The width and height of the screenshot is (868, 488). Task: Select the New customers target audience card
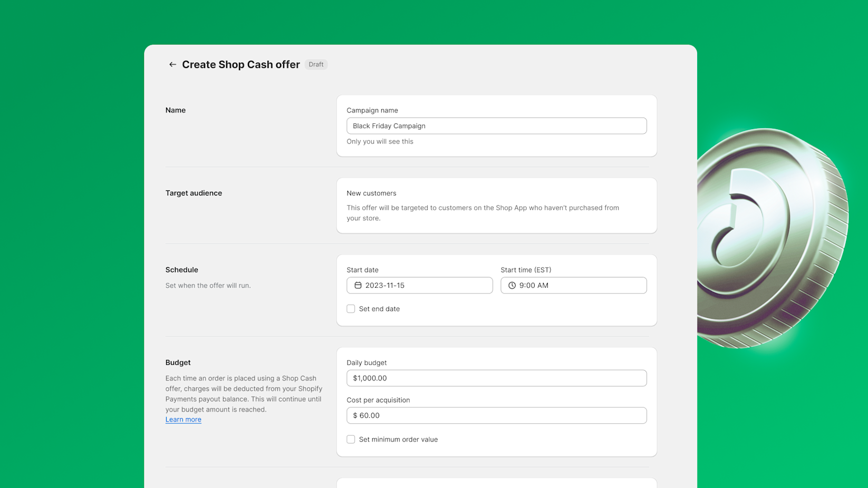(496, 206)
